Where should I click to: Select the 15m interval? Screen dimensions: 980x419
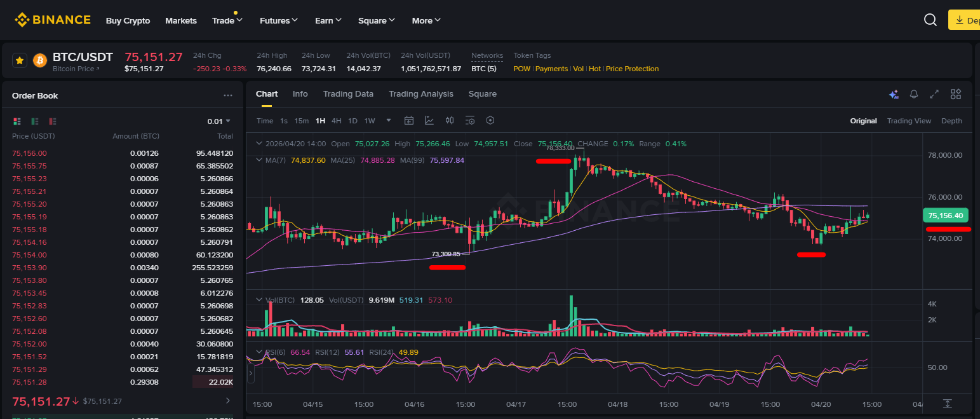pos(302,121)
